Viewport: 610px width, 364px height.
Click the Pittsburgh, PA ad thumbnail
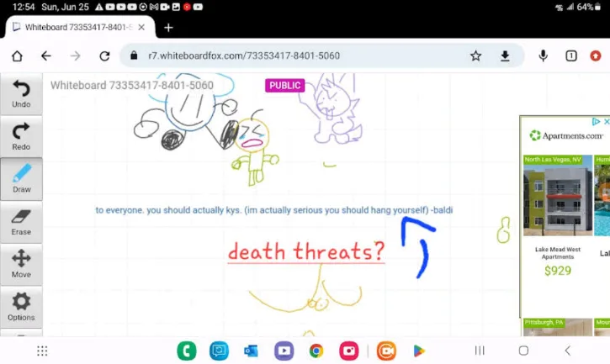coord(558,328)
